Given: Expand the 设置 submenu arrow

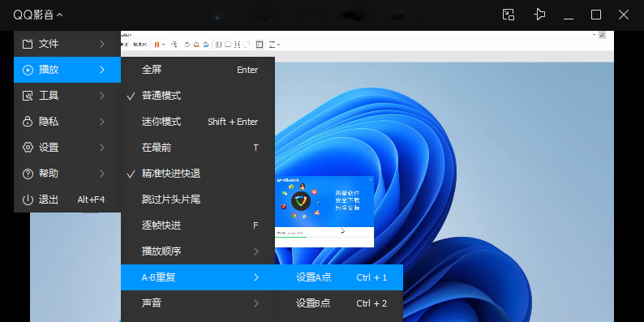Looking at the screenshot, I should point(102,148).
